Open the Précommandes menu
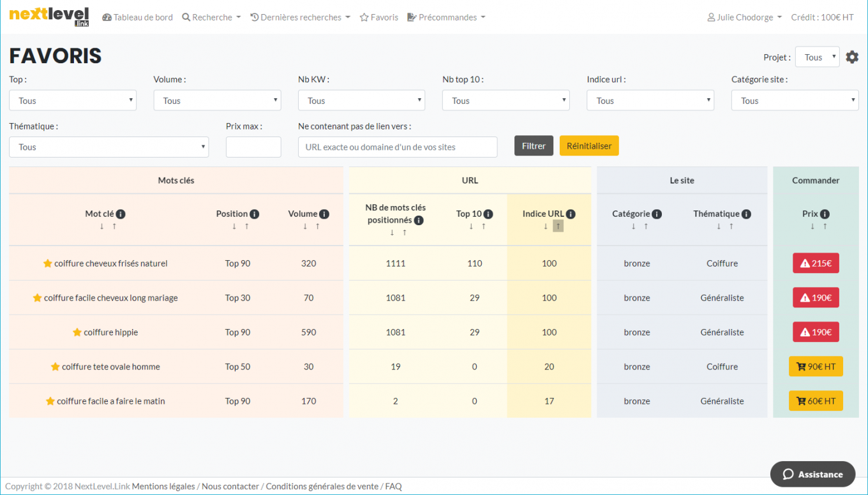 [446, 17]
